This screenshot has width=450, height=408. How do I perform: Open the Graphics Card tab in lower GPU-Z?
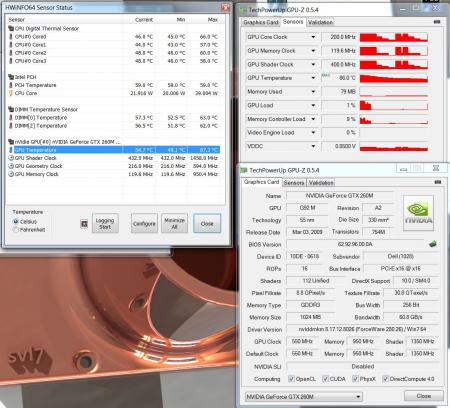261,182
